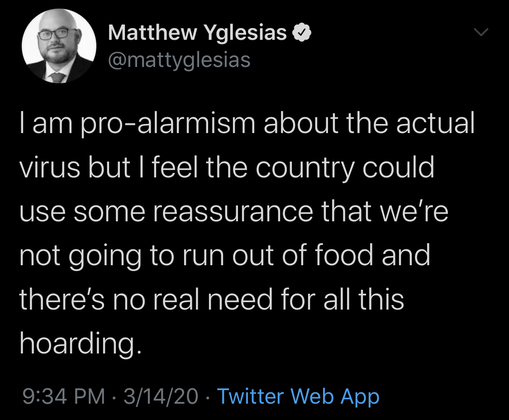Click the word "hoarding." in the tweet
This screenshot has height=420, width=509.
click(x=77, y=344)
